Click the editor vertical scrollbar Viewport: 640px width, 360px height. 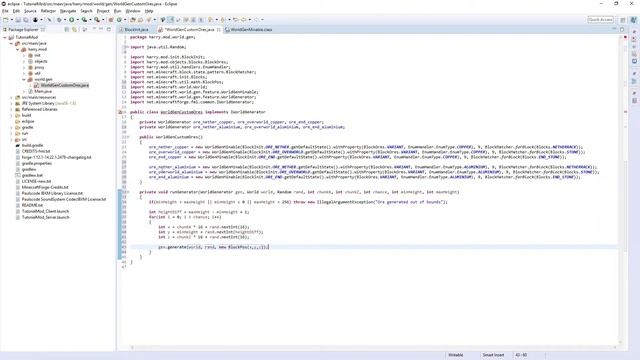(x=620, y=189)
